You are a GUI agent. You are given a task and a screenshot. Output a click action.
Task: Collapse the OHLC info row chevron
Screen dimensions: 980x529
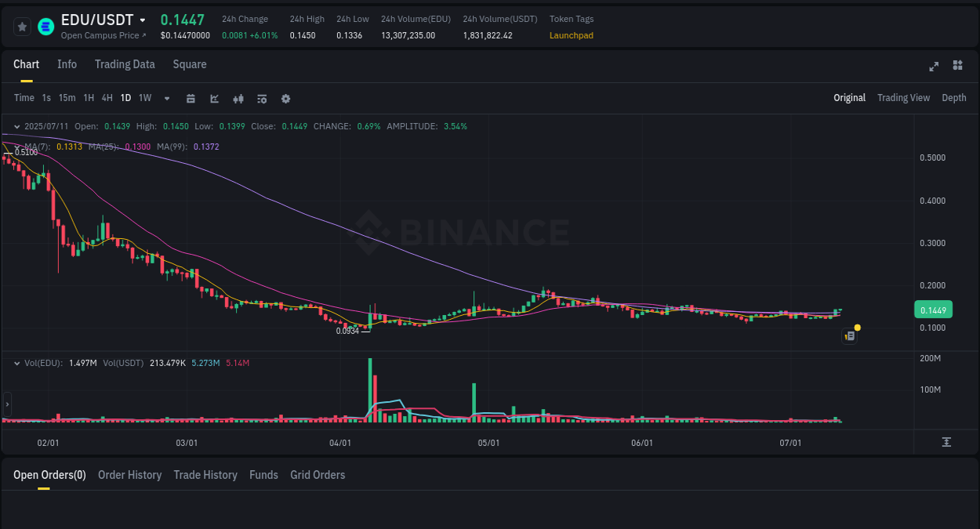(x=16, y=125)
